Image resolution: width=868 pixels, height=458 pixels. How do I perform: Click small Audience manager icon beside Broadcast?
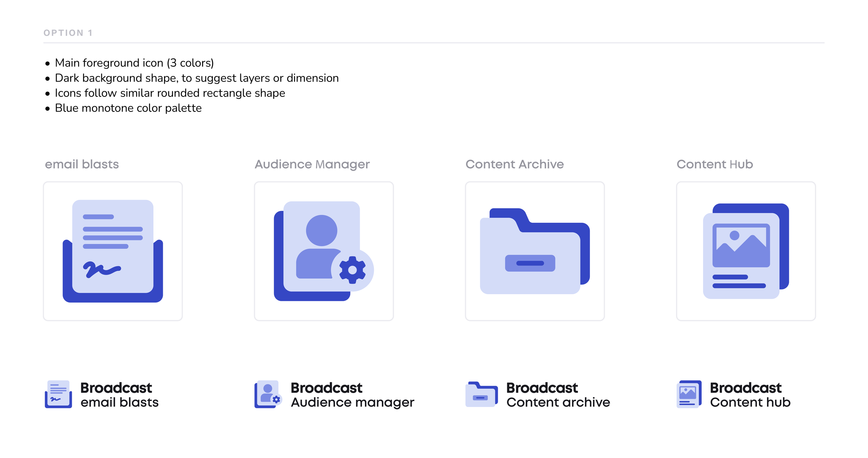pyautogui.click(x=267, y=394)
